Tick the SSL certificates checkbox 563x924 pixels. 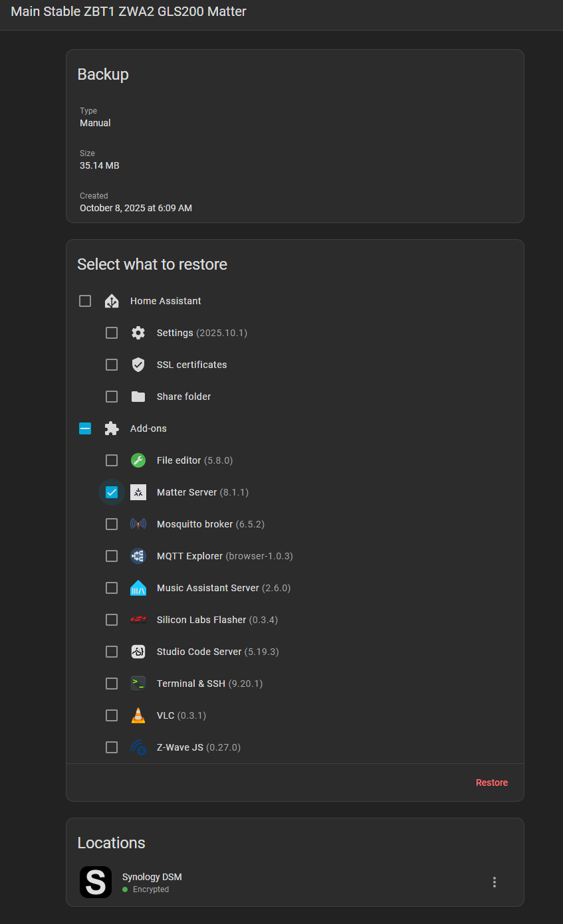[112, 365]
